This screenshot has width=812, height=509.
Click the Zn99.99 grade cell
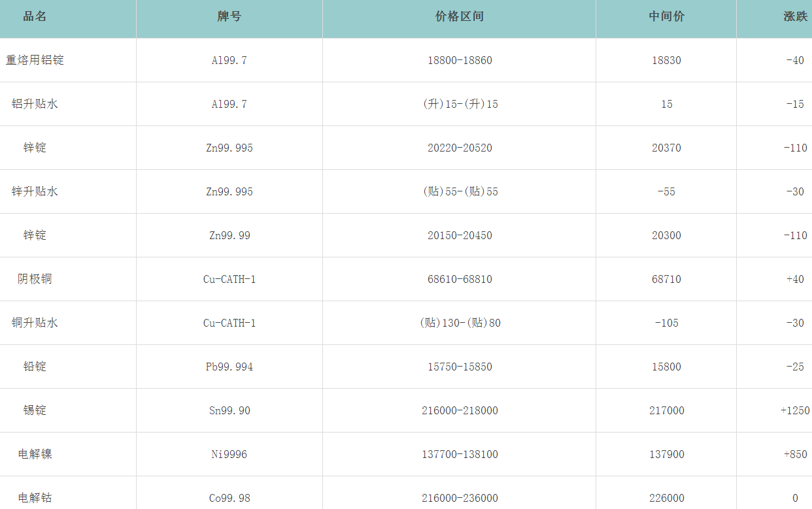(229, 235)
